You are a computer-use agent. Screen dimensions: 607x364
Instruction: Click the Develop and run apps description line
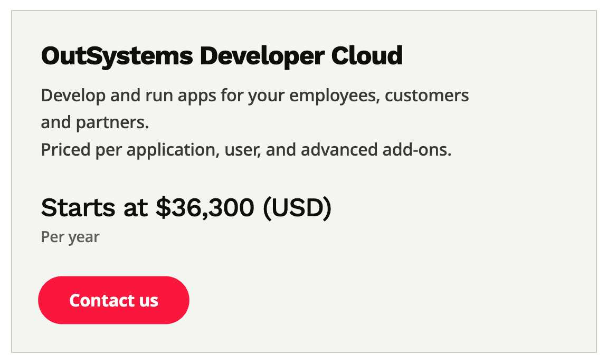255,95
